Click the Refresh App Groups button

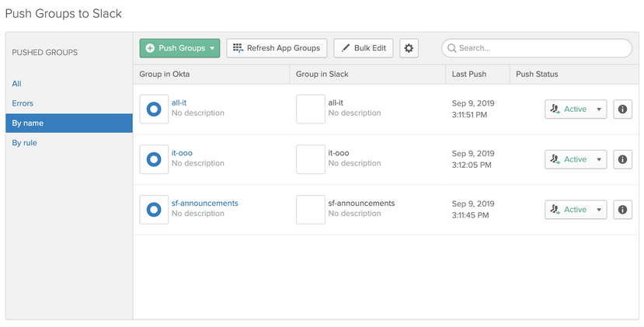coord(277,48)
